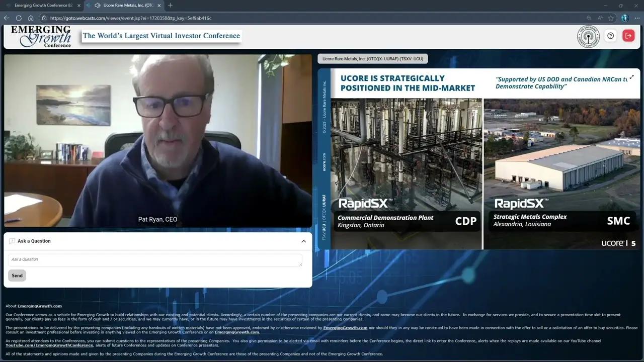Screen dimensions: 644x362
Task: Open the help question mark button
Action: coord(610,36)
